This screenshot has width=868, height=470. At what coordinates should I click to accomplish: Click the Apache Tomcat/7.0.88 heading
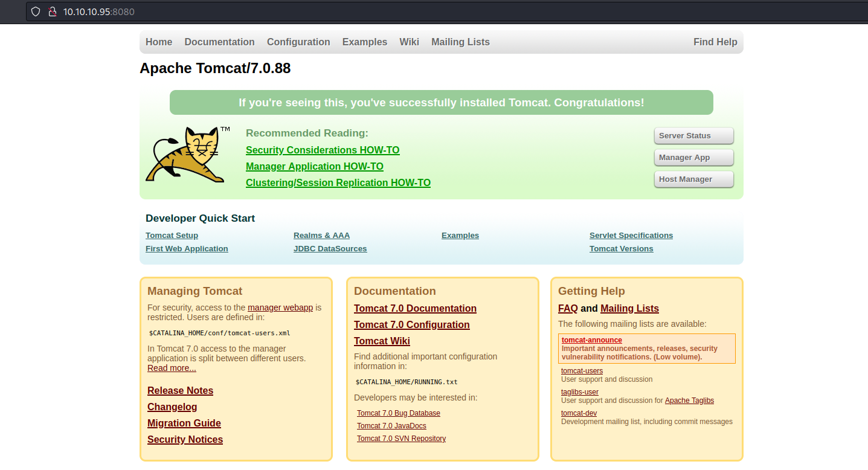tap(215, 68)
